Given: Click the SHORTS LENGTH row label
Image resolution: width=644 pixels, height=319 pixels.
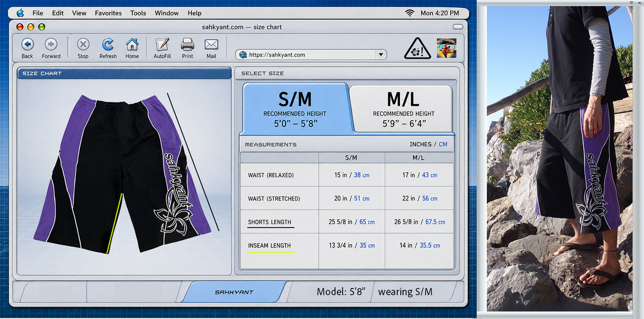Looking at the screenshot, I should (269, 222).
